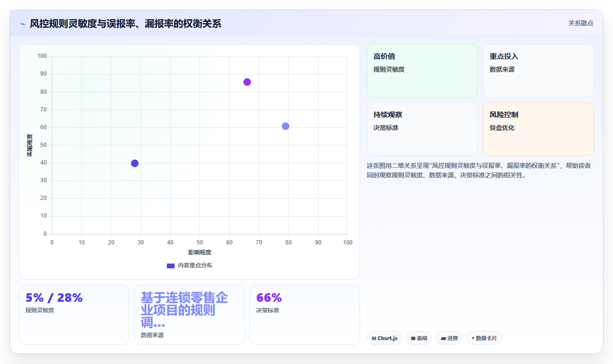Click the lightning icon beside the title
Screen dimensions: 613x364
[x=23, y=24]
